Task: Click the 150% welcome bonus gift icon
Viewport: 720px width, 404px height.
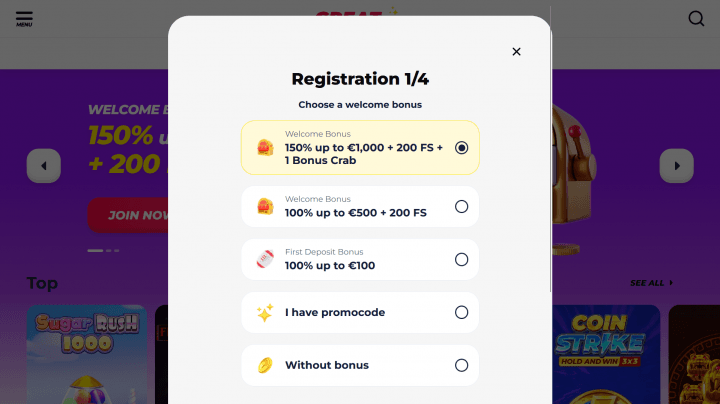Action: pyautogui.click(x=265, y=148)
